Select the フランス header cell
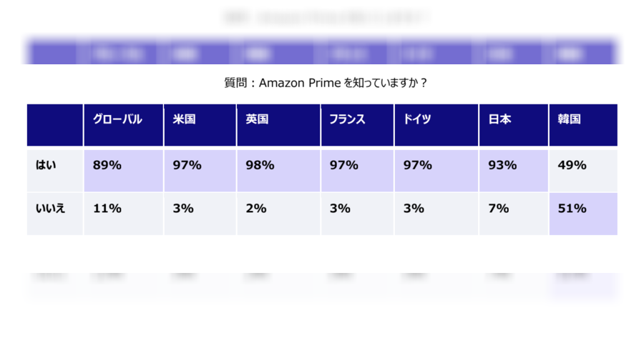This screenshot has width=644, height=338. pyautogui.click(x=357, y=125)
